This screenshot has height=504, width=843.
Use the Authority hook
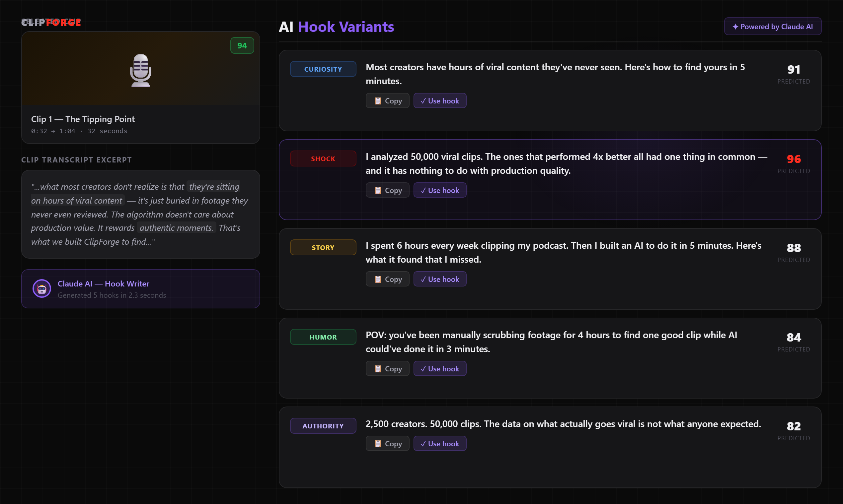[439, 444]
